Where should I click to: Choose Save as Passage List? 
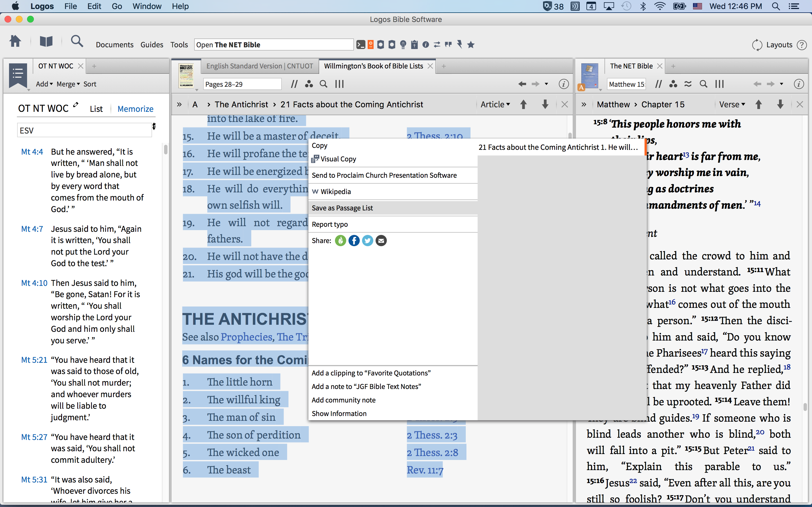click(x=342, y=208)
